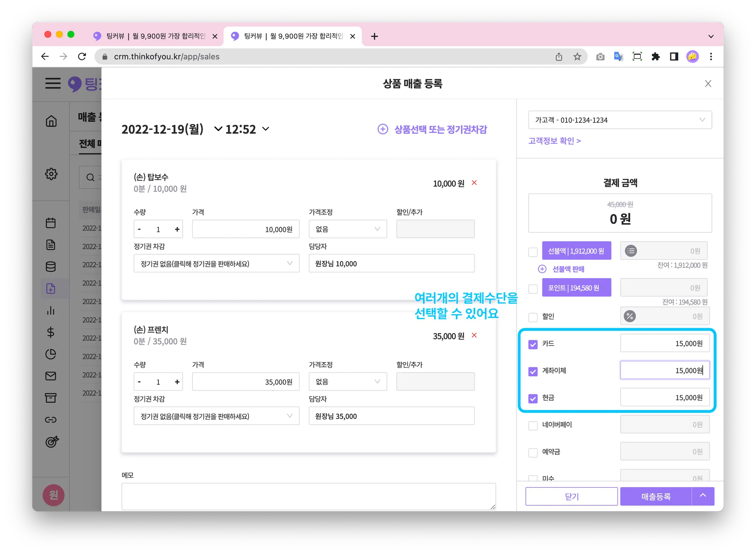This screenshot has width=756, height=554.
Task: Expand 가격조정 dropdown for 탑보수
Action: click(x=348, y=229)
